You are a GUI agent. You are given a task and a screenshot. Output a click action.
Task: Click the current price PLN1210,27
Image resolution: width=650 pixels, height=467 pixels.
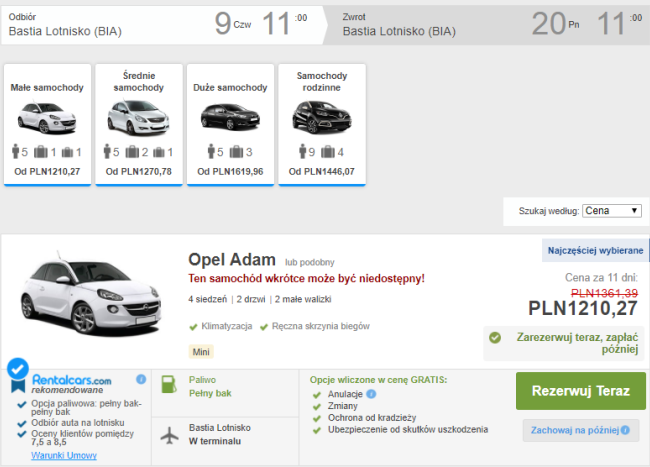point(583,309)
